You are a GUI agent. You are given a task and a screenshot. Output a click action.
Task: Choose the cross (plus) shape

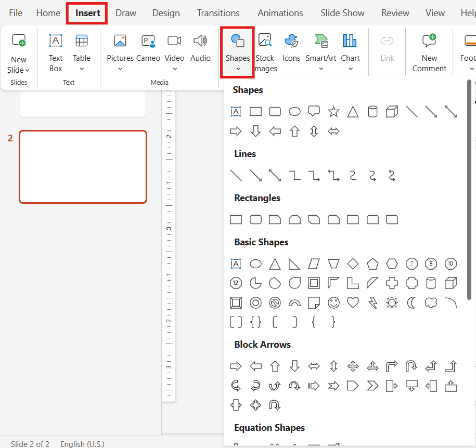pyautogui.click(x=392, y=283)
